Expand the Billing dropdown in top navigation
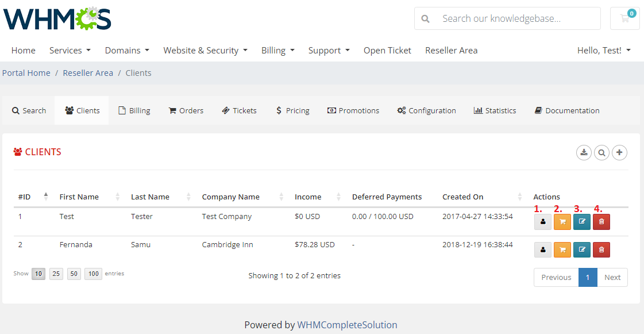 pyautogui.click(x=277, y=51)
